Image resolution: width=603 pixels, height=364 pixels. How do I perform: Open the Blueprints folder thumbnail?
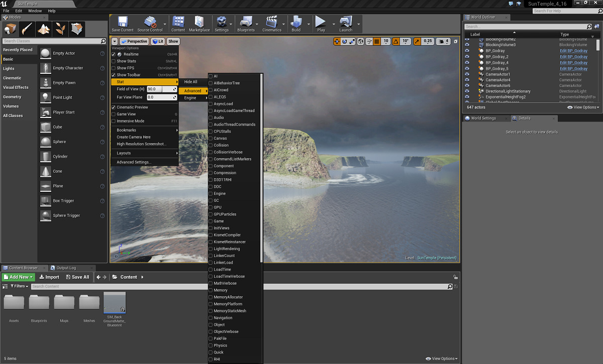pyautogui.click(x=39, y=303)
